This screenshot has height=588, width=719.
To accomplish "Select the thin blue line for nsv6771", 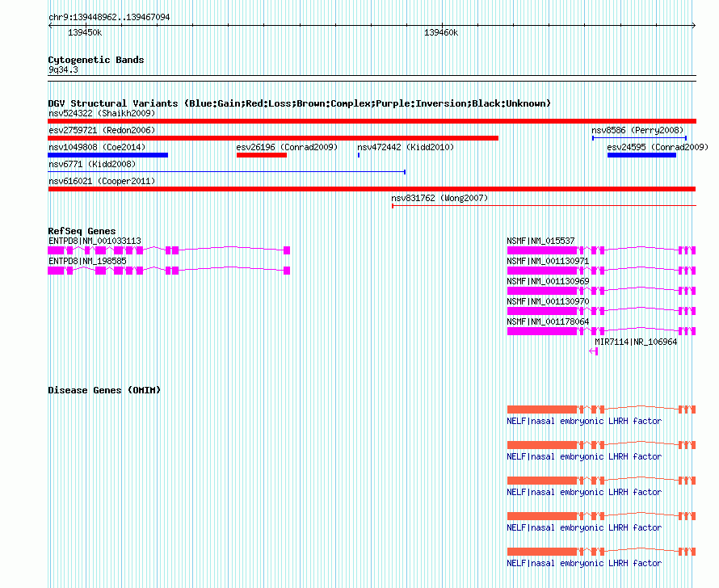I will pos(226,172).
